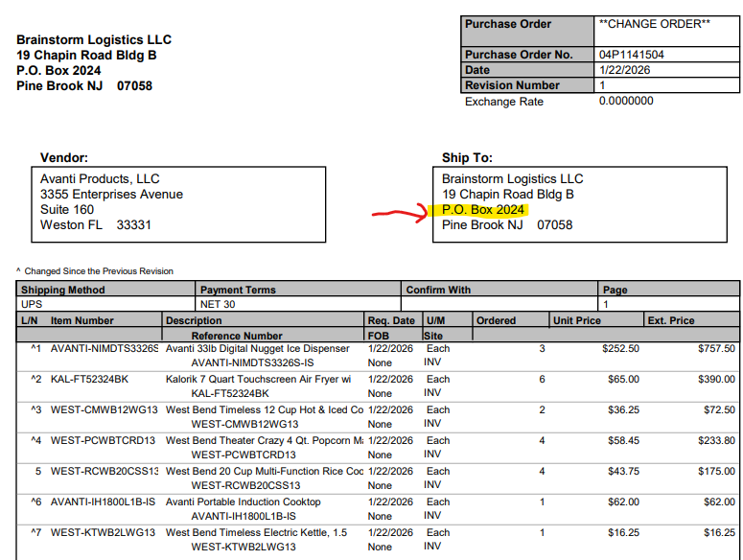Viewport: 743px width, 560px height.
Task: Click the date value 1/22/2026 in header
Action: click(x=624, y=70)
